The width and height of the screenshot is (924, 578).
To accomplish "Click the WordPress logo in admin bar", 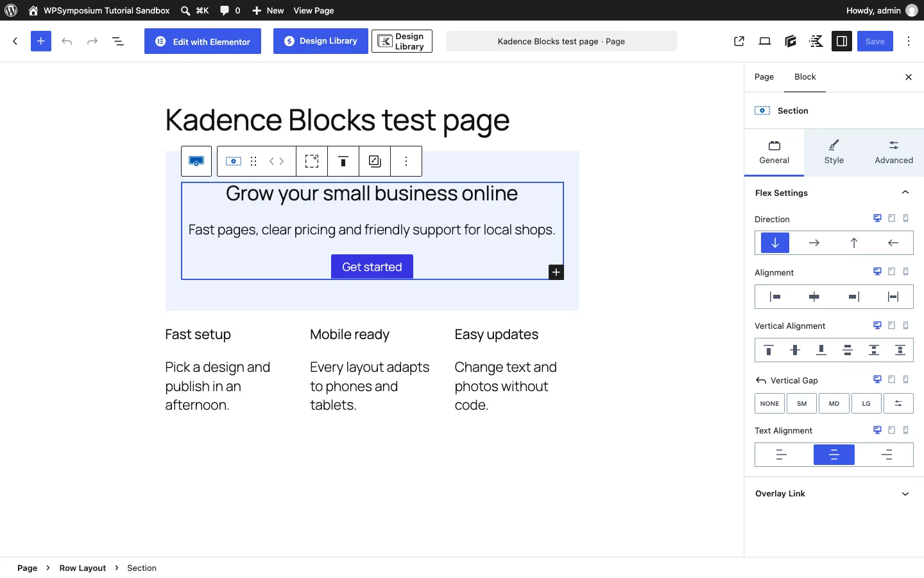I will [x=11, y=10].
